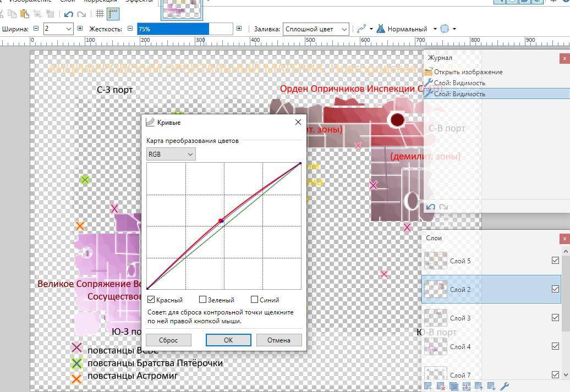This screenshot has height=392, width=570.
Task: Uncheck the Красный channel checkbox
Action: 151,300
